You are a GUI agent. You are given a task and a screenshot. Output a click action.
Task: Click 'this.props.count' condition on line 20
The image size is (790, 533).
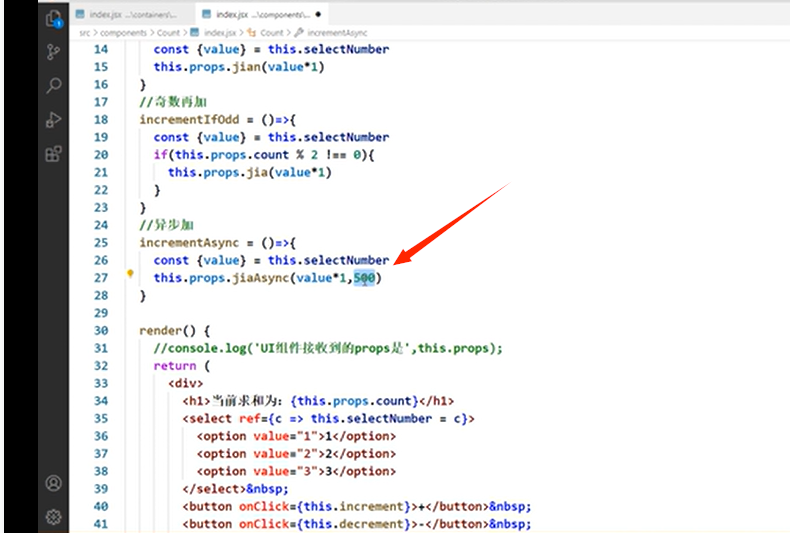(232, 155)
